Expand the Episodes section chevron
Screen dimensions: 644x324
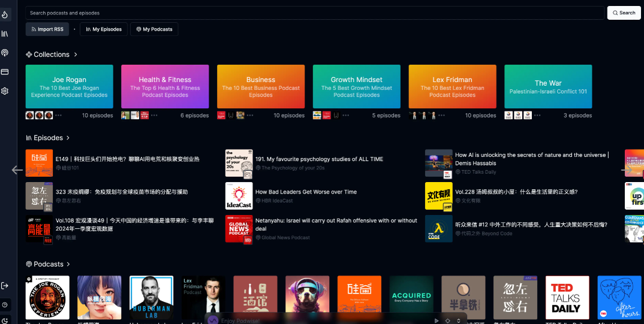pos(68,138)
